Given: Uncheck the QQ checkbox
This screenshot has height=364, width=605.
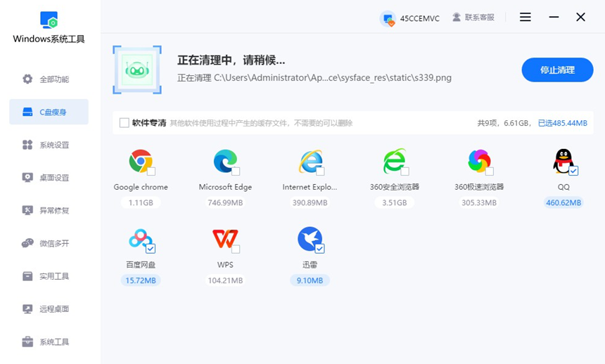Looking at the screenshot, I should tap(574, 171).
